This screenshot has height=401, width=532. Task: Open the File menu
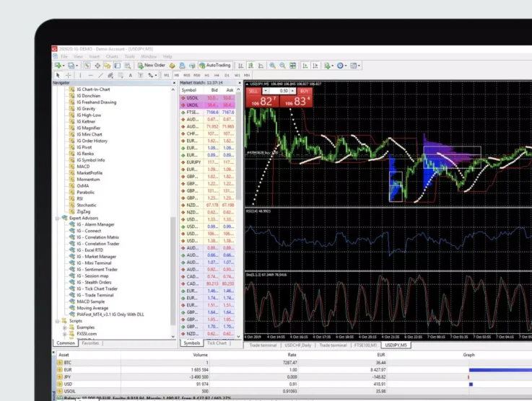click(64, 56)
